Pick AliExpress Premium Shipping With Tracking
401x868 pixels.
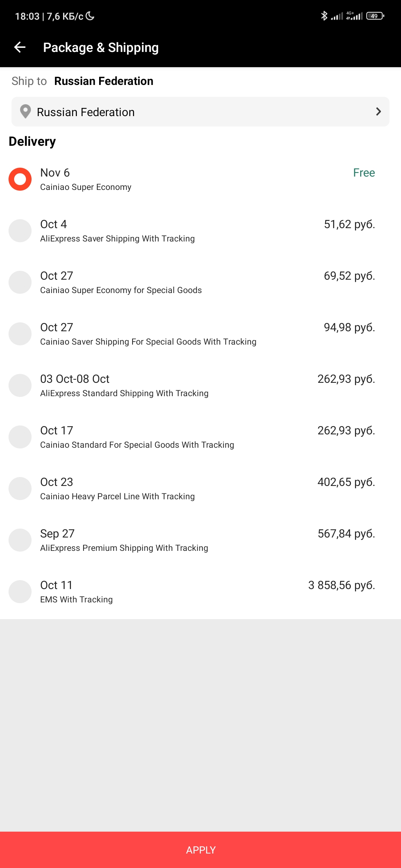pyautogui.click(x=20, y=540)
